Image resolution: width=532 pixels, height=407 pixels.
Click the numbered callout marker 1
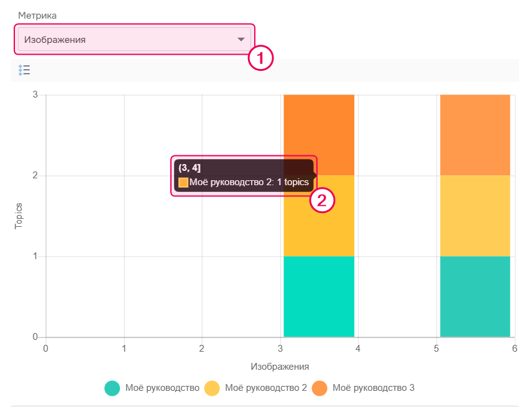point(261,59)
